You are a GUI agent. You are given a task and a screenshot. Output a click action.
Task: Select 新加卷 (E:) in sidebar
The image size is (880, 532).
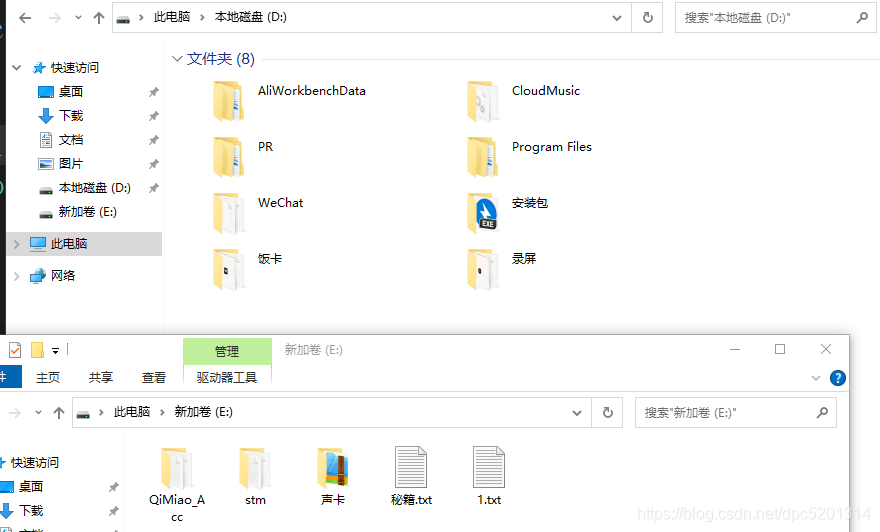click(x=88, y=212)
